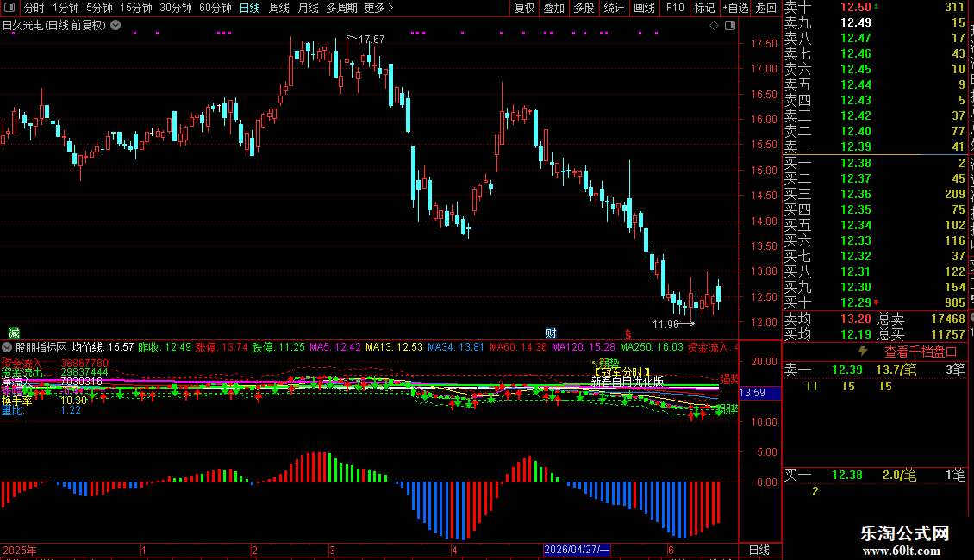
Task: Click the 标记 mark button
Action: tap(704, 8)
